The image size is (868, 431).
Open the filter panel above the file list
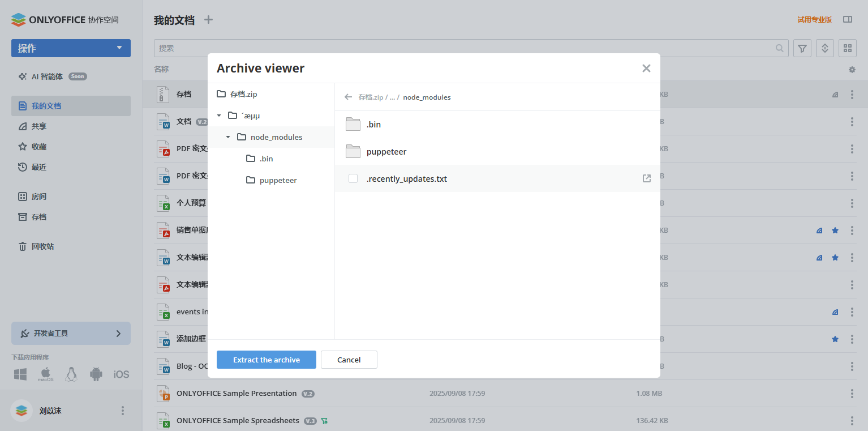click(x=802, y=48)
